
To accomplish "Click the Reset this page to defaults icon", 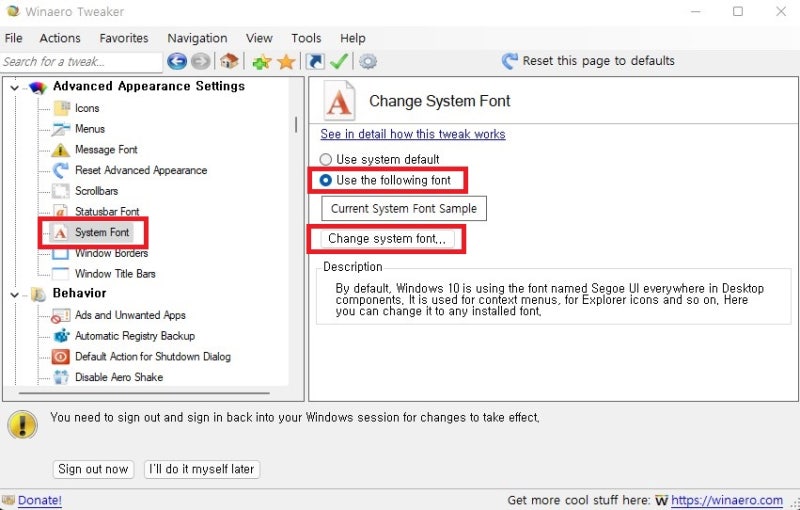I will 510,61.
